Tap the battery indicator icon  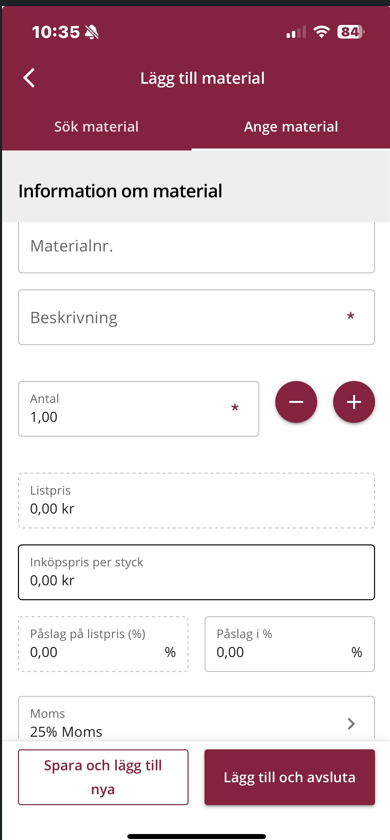[351, 32]
